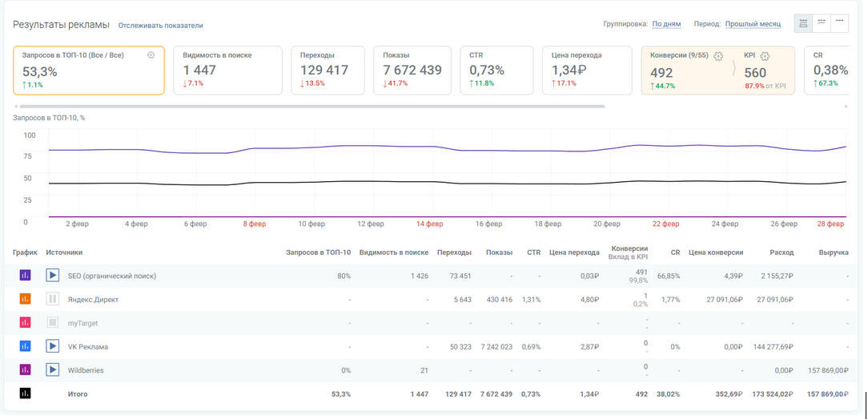Open the Группировка 'По дням' dropdown
This screenshot has width=868, height=420.
666,24
